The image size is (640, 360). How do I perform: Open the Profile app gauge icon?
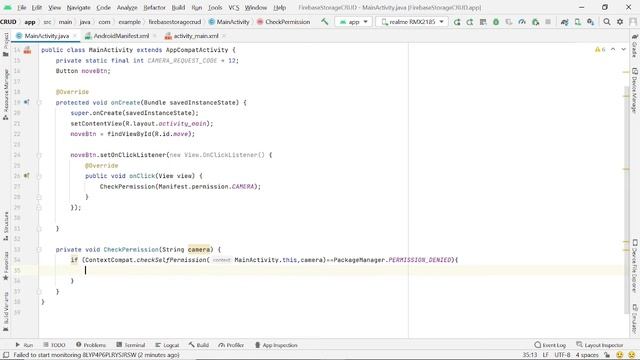[522, 22]
